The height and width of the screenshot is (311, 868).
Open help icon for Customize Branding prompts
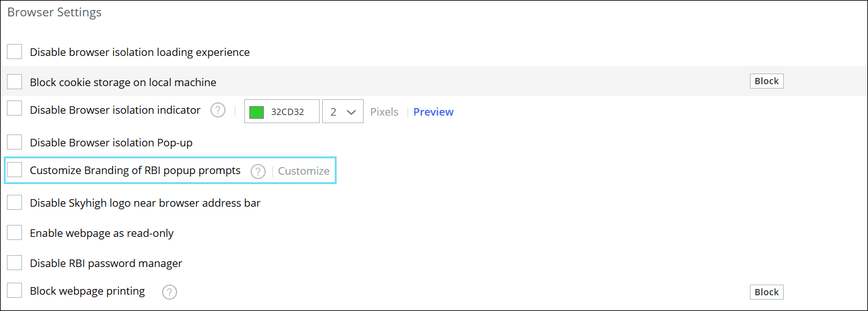258,172
